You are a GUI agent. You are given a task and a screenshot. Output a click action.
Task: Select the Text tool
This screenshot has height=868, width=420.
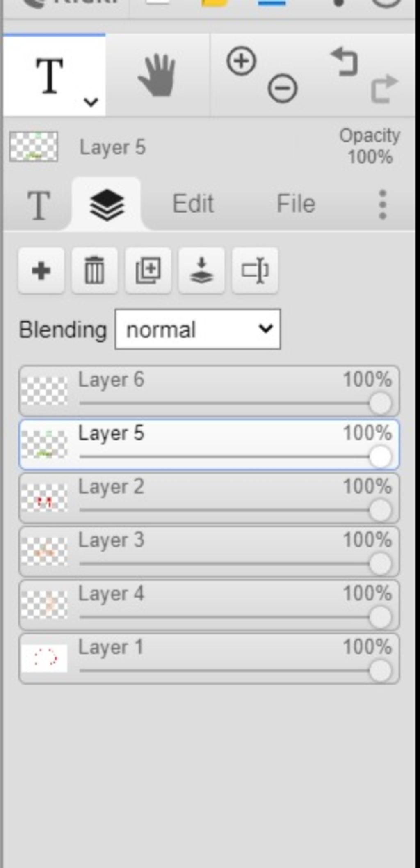(x=50, y=76)
